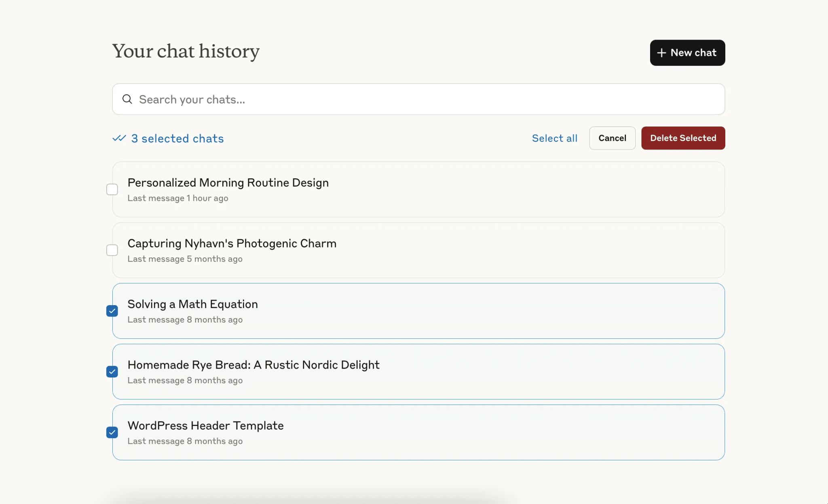Uncheck the Homemade Rye Bread checkbox
Screen dimensions: 828x504
click(112, 371)
